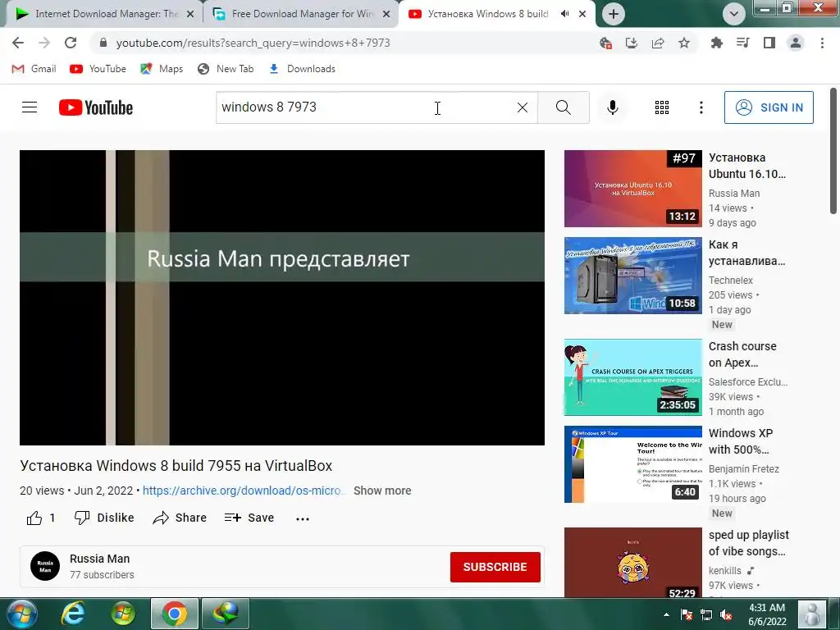Click the install/download icon in address bar

click(632, 43)
